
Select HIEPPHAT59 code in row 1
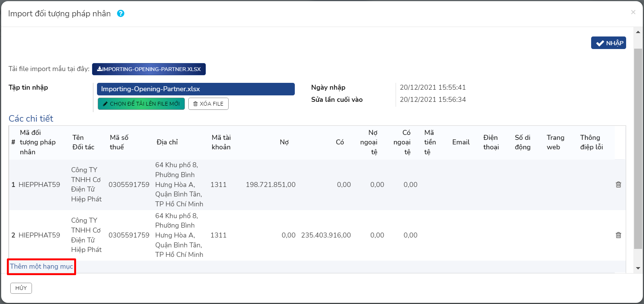[x=39, y=185]
